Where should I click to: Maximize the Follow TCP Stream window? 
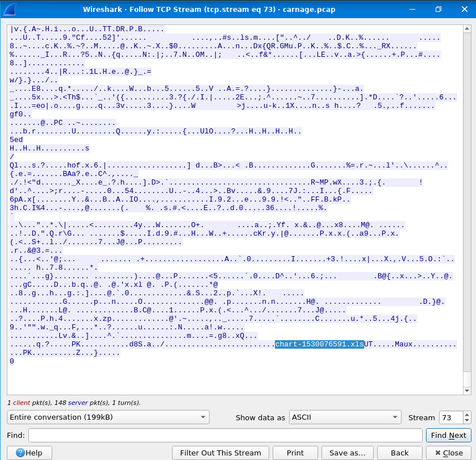tap(439, 10)
